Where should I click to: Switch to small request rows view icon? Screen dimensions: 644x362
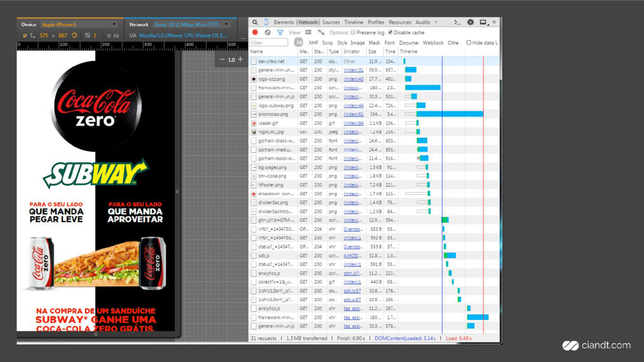tap(321, 33)
